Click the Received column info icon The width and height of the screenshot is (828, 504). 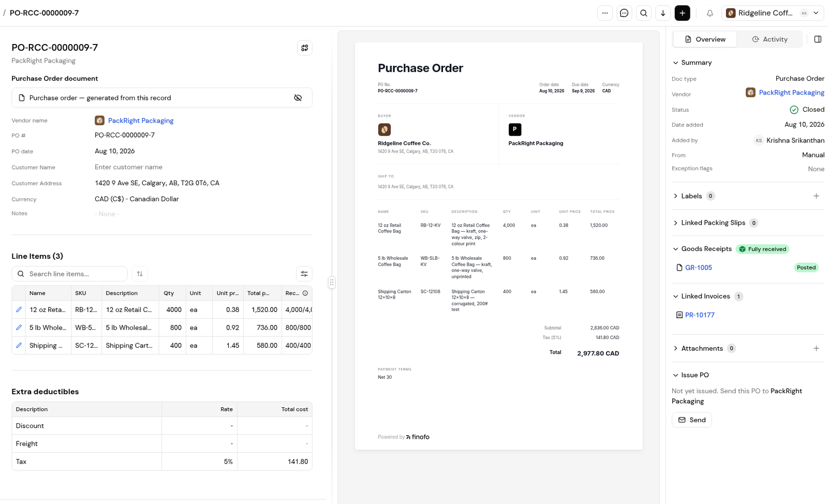[305, 293]
